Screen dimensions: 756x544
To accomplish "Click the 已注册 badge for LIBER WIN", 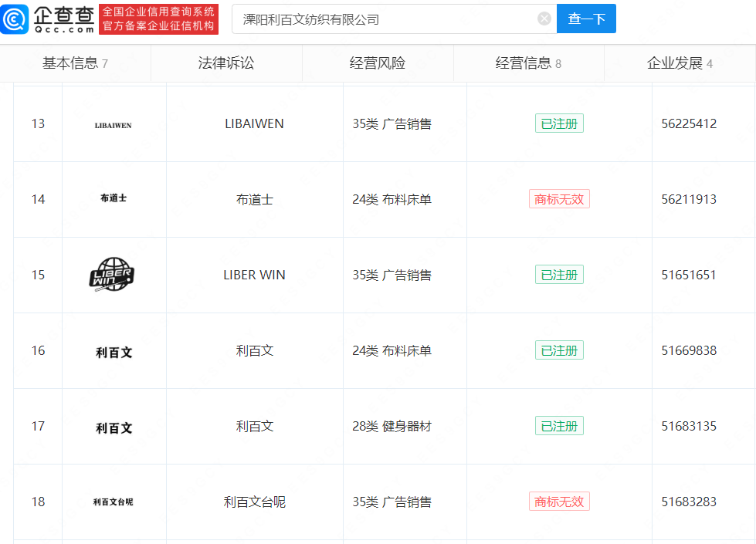I will (x=559, y=274).
